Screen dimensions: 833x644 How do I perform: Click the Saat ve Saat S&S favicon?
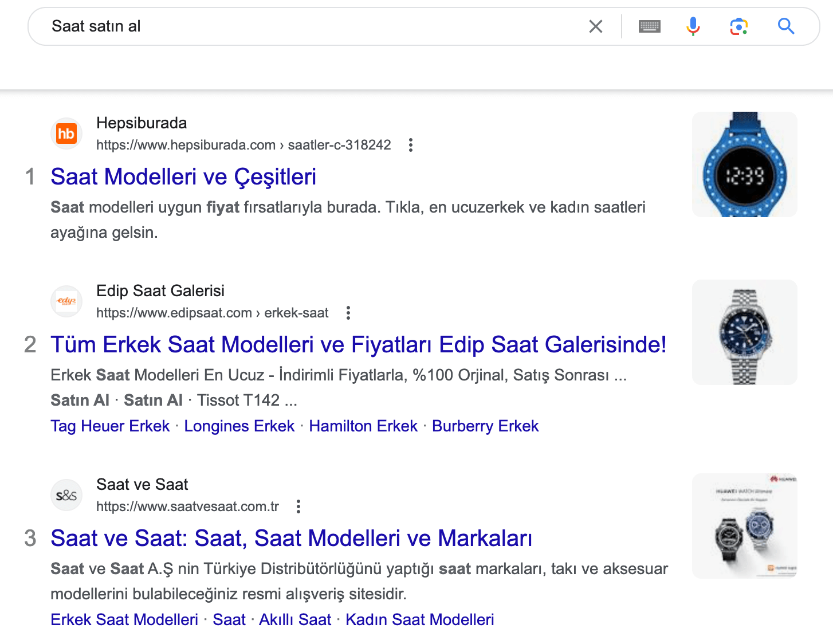point(66,495)
